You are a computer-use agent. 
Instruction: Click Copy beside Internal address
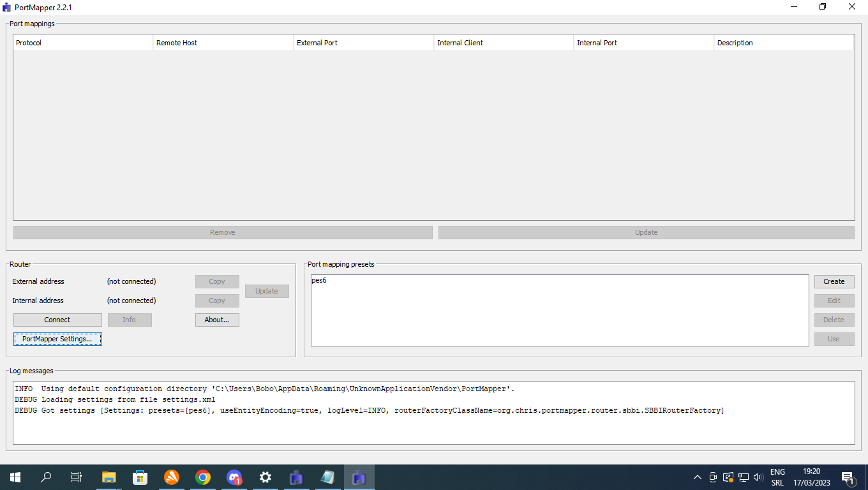click(x=217, y=301)
